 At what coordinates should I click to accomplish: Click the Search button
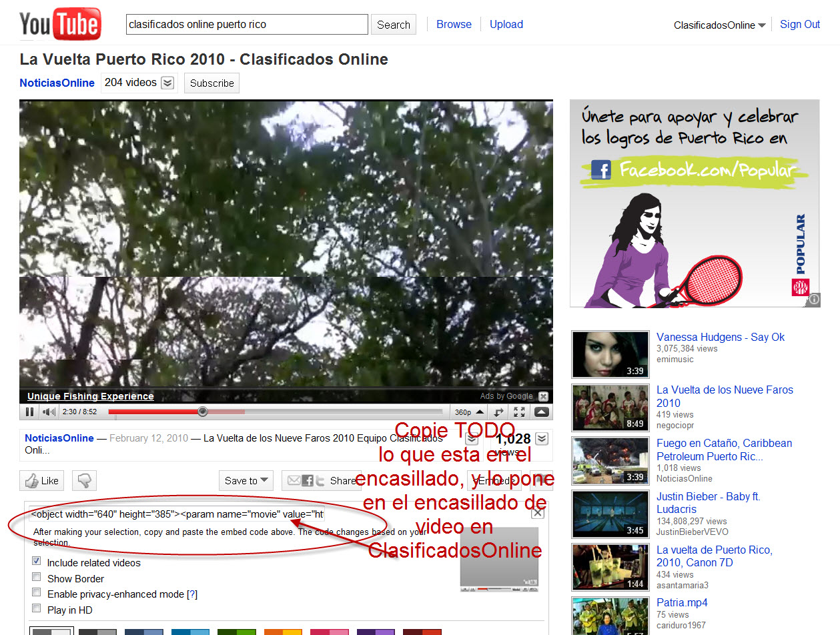394,25
